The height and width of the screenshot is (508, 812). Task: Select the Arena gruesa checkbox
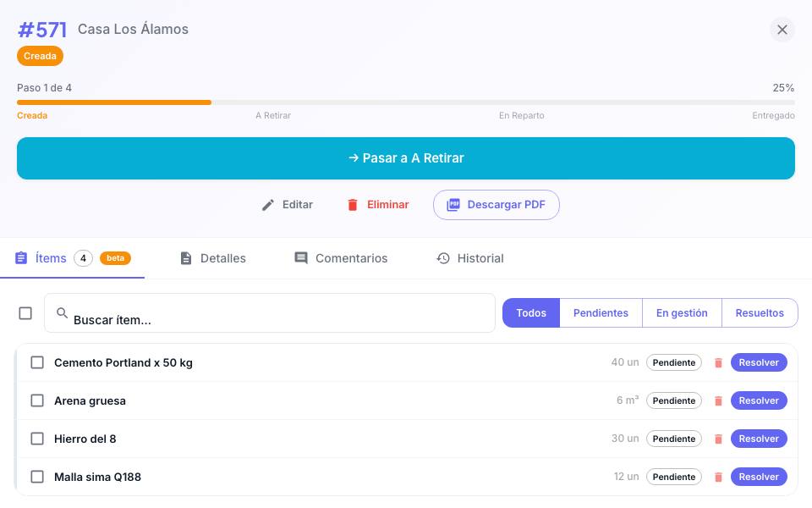(x=37, y=400)
